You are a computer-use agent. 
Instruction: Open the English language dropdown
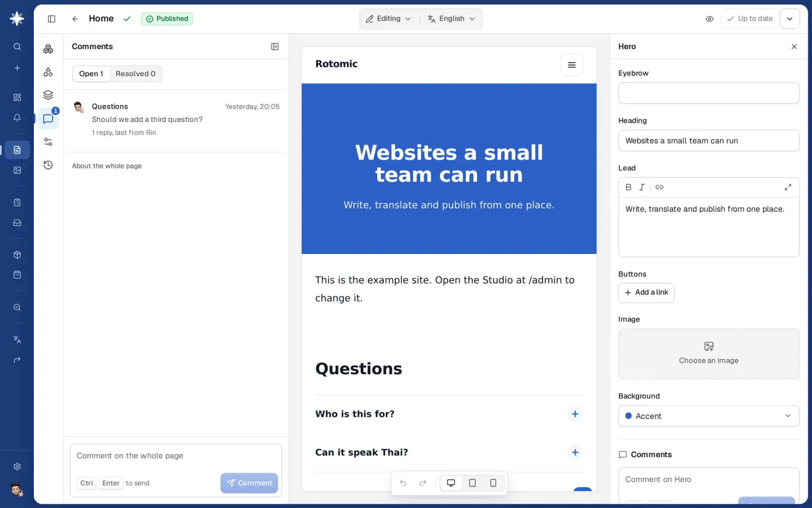click(x=452, y=19)
